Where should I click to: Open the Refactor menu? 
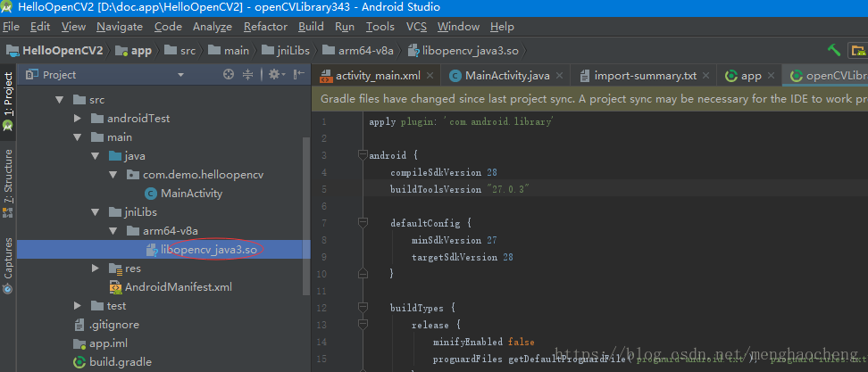click(266, 27)
